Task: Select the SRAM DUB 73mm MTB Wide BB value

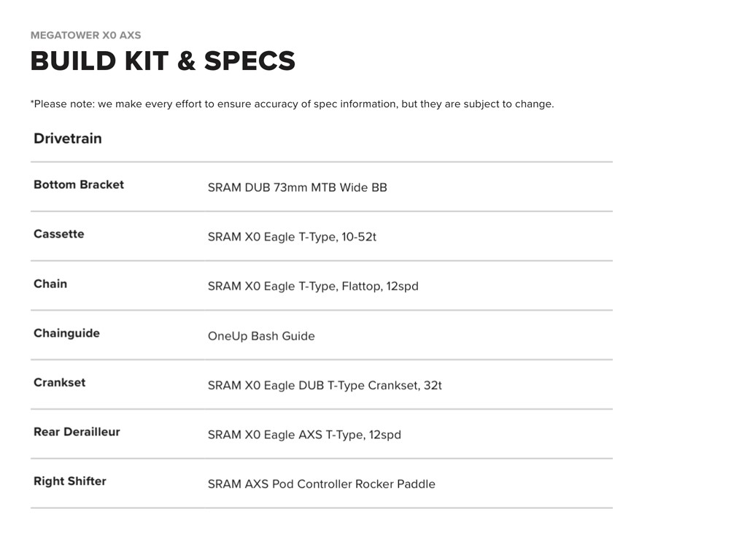Action: (x=297, y=187)
